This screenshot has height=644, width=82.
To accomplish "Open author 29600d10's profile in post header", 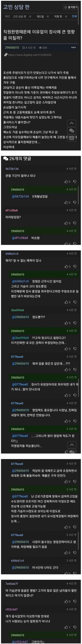I will [12, 48].
